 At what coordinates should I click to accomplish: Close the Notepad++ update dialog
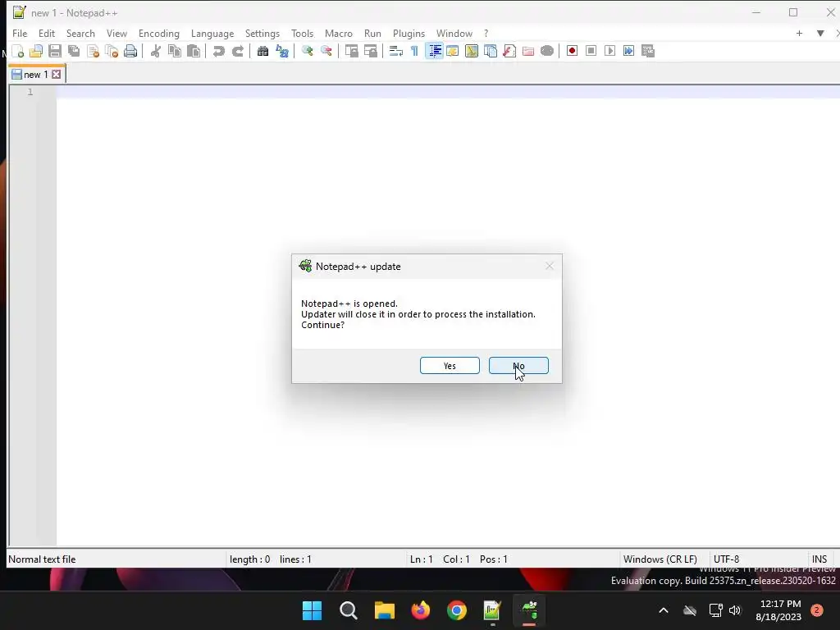549,267
